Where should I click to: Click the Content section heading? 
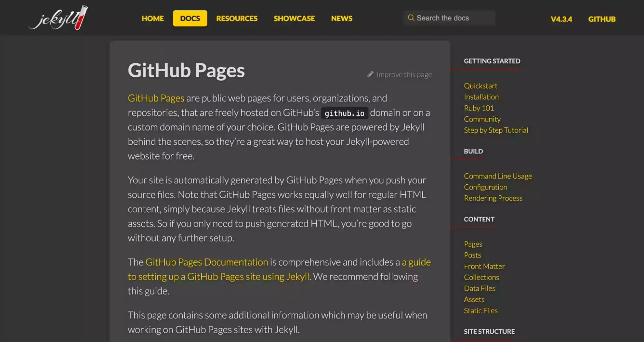click(479, 219)
